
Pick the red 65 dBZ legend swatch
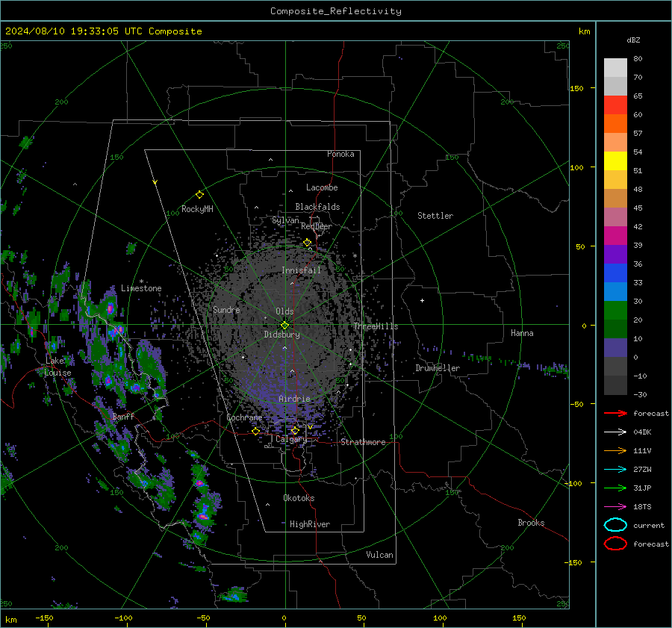615,105
